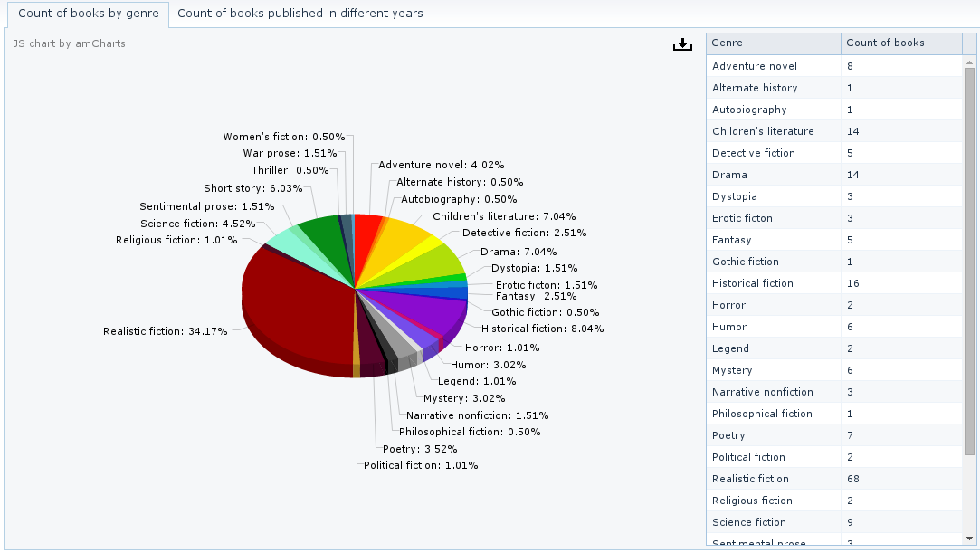Click the label 'Gothic fiction: 0.50%'
Image resolution: width=980 pixels, height=553 pixels.
coord(546,312)
